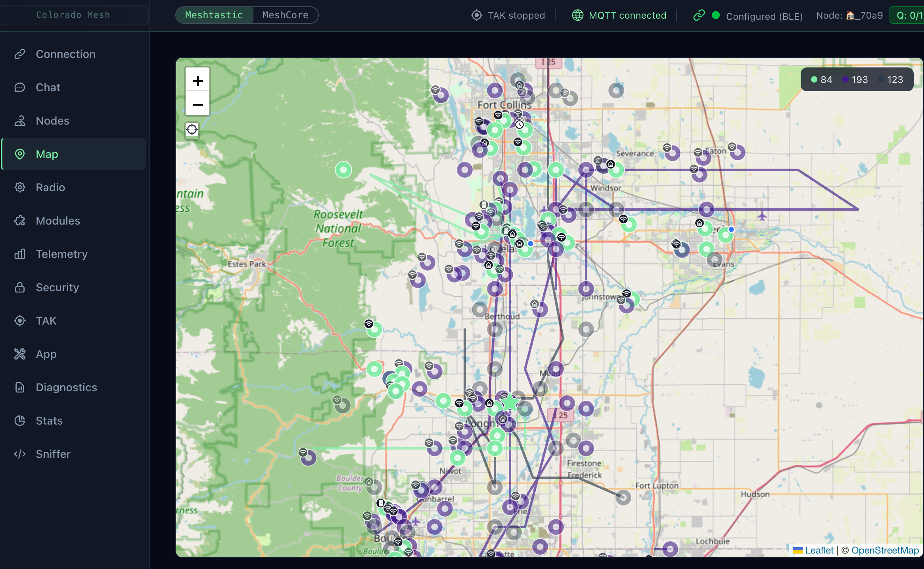
Task: Click the green node marker in Roosevelt National Forest
Action: [343, 170]
